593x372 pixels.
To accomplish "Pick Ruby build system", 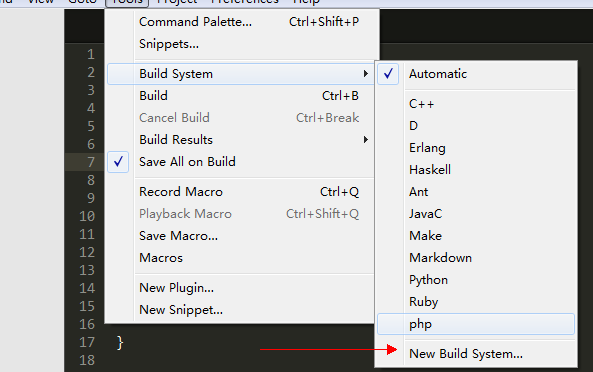I will pos(476,302).
